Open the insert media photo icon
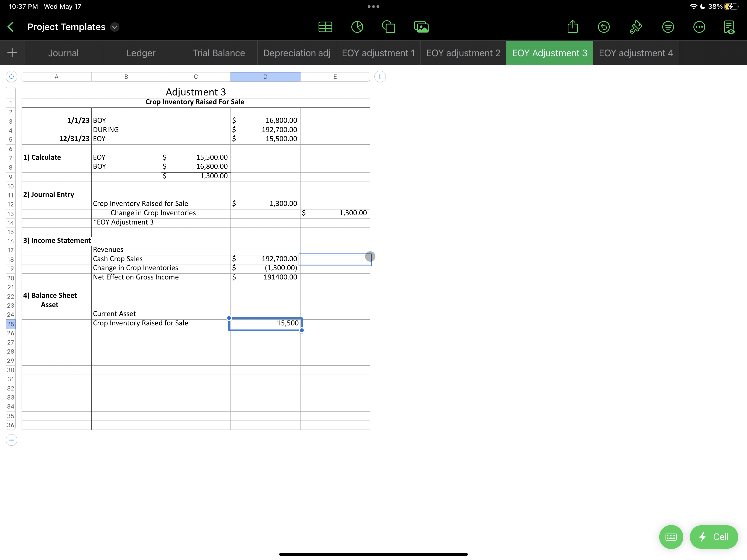The height and width of the screenshot is (560, 747). [x=421, y=27]
